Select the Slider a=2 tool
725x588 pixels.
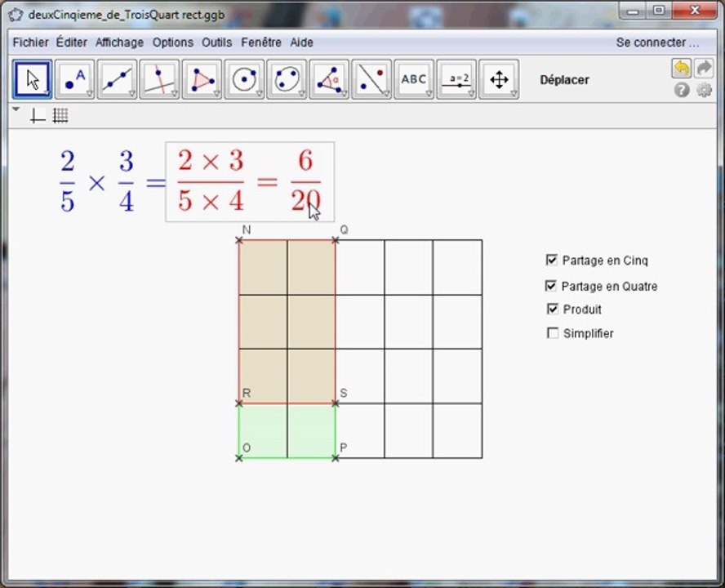pos(456,79)
